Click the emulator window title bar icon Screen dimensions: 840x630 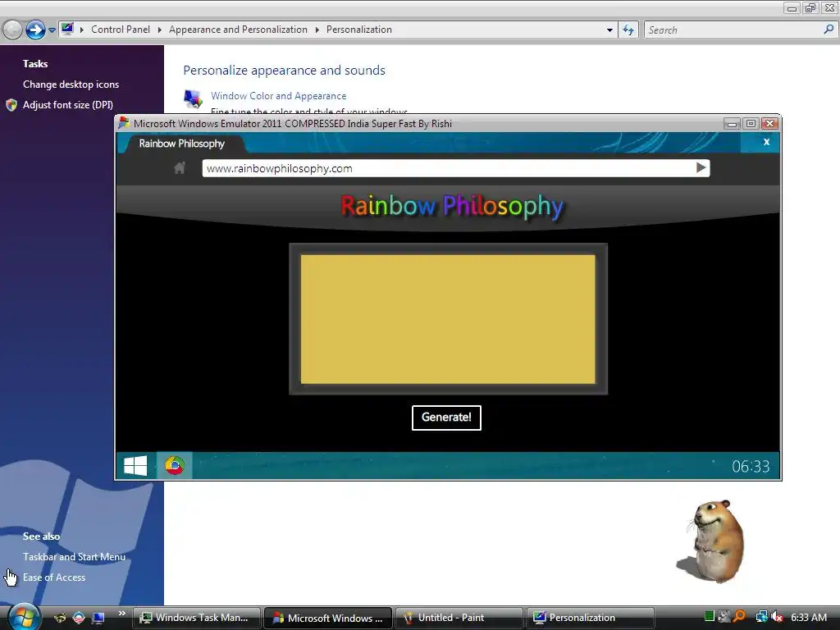tap(124, 123)
